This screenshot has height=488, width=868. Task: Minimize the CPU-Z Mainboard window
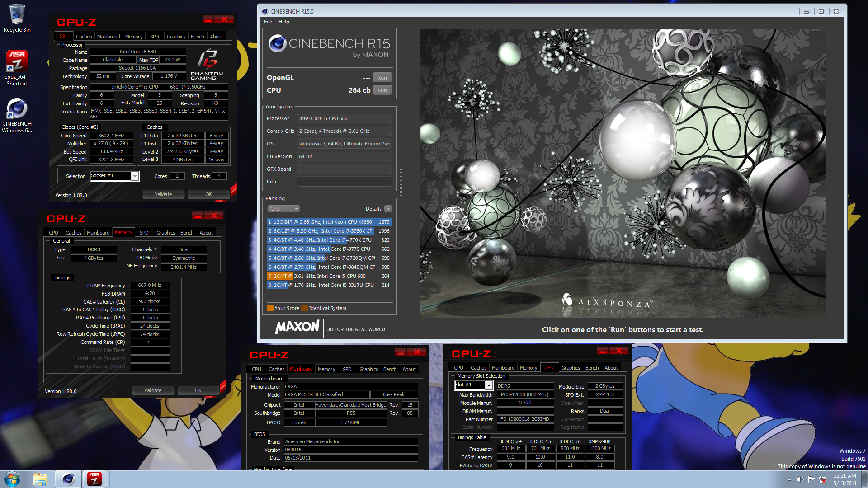coord(401,352)
